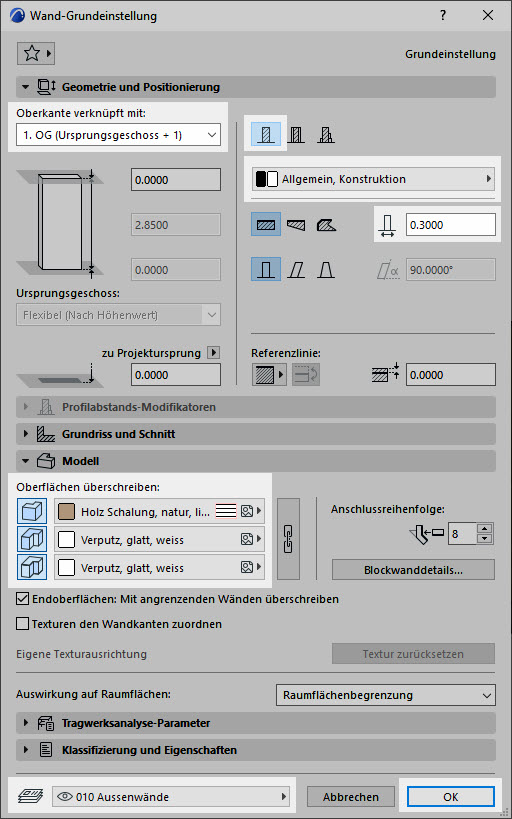Choose the polygon wall geometry icon
The image size is (512, 819).
pos(326,225)
